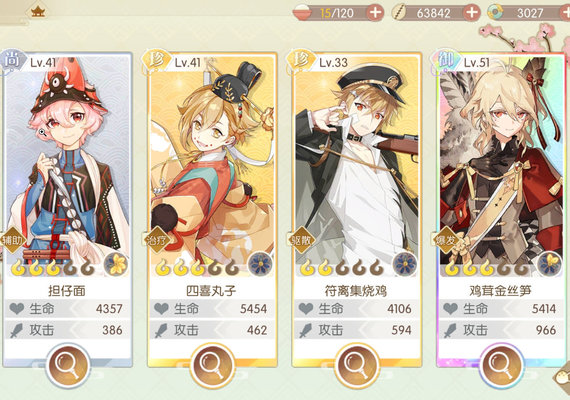Image resolution: width=570 pixels, height=400 pixels.
Task: Click the 爆发 role badge on 鸡茸金丝笋
Action: coord(446,240)
